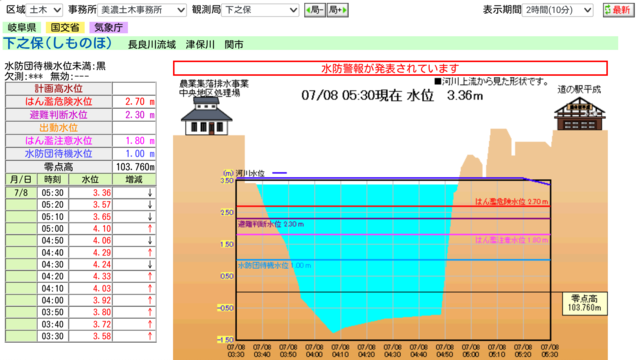Click the はん濫危険水位 row label
Screen dimensions: 640x360
(59, 102)
